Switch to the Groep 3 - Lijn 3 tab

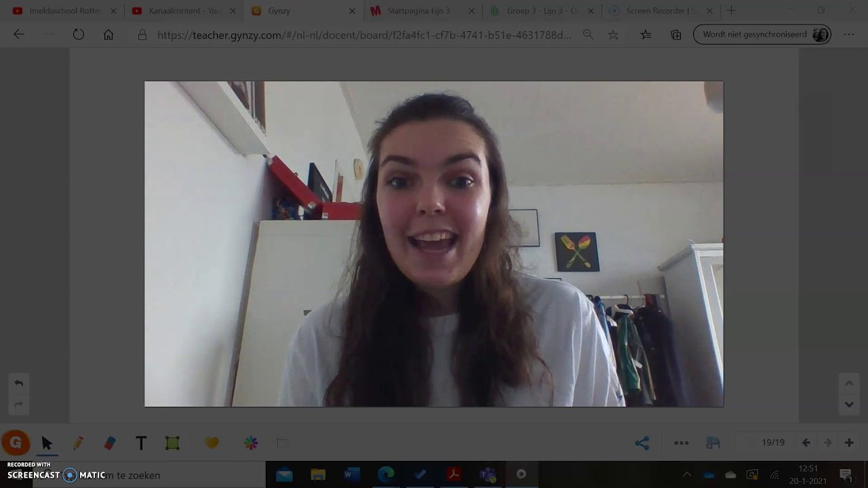(x=542, y=11)
